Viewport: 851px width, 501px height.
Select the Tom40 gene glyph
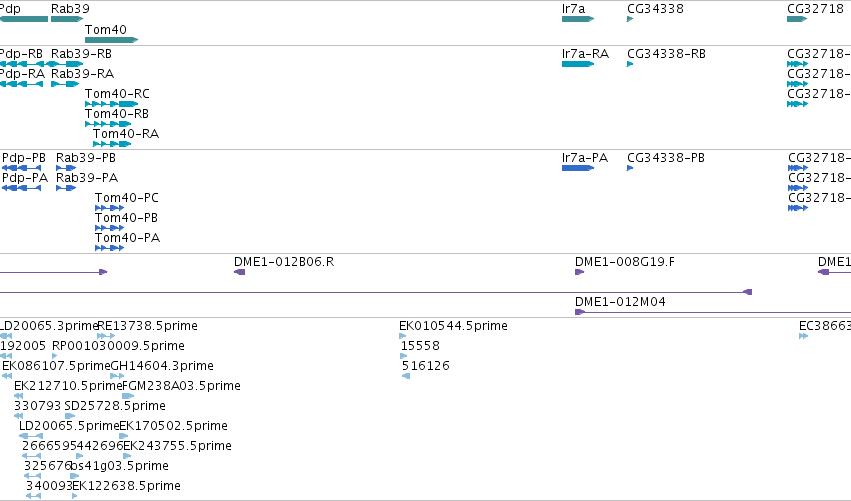[111, 40]
